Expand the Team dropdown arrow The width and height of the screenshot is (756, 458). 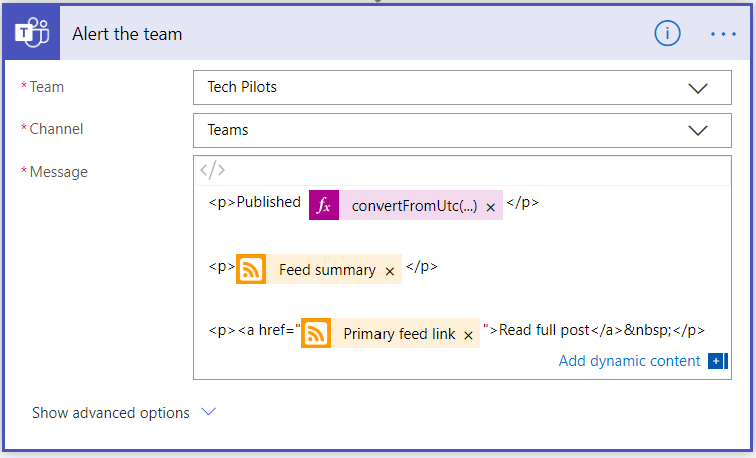[698, 88]
